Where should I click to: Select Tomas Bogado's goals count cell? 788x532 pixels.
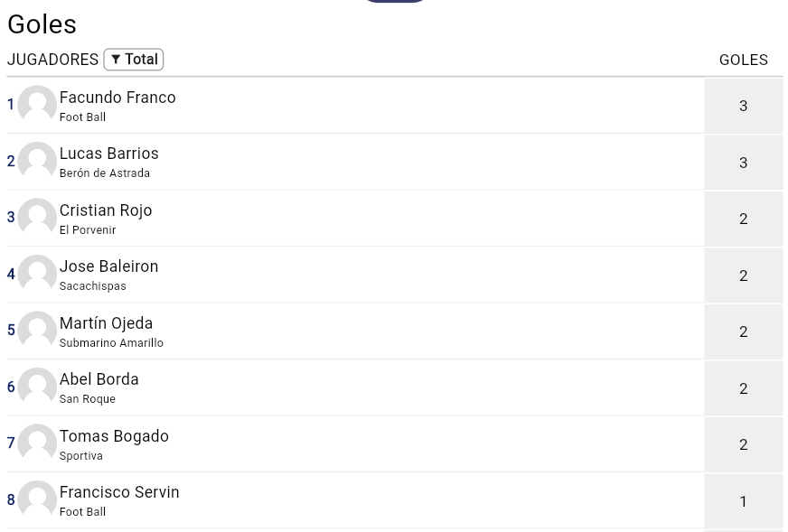tap(744, 444)
